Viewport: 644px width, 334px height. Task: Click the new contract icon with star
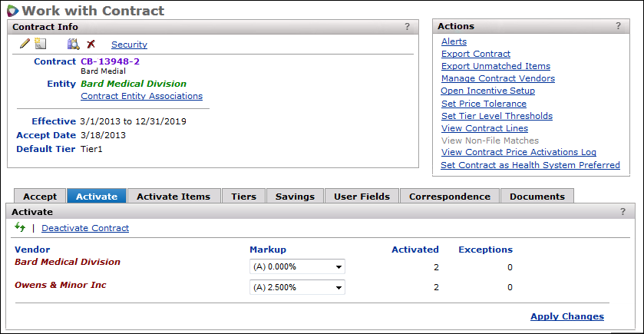[x=41, y=44]
